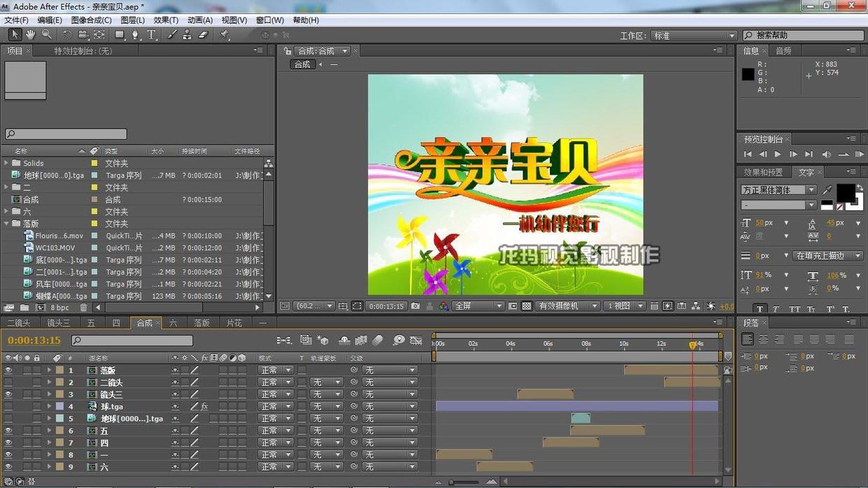Select the Brush tool
868x488 pixels.
coord(172,35)
